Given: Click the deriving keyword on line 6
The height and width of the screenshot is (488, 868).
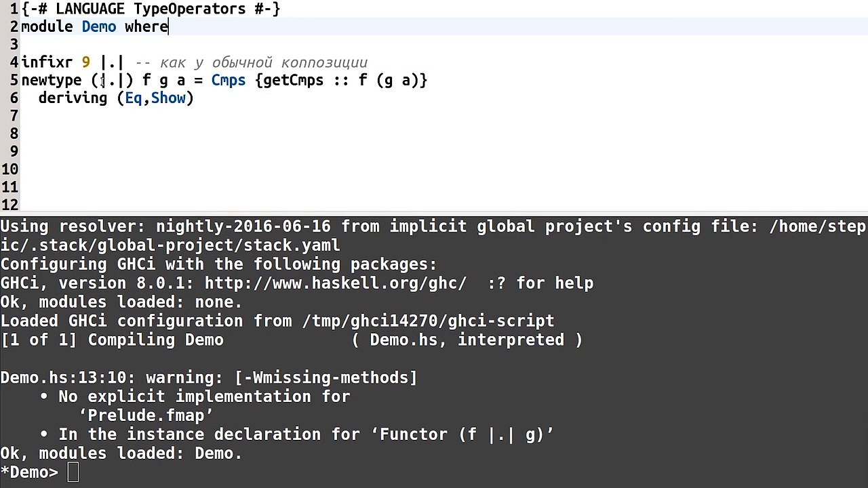Looking at the screenshot, I should click(x=73, y=98).
